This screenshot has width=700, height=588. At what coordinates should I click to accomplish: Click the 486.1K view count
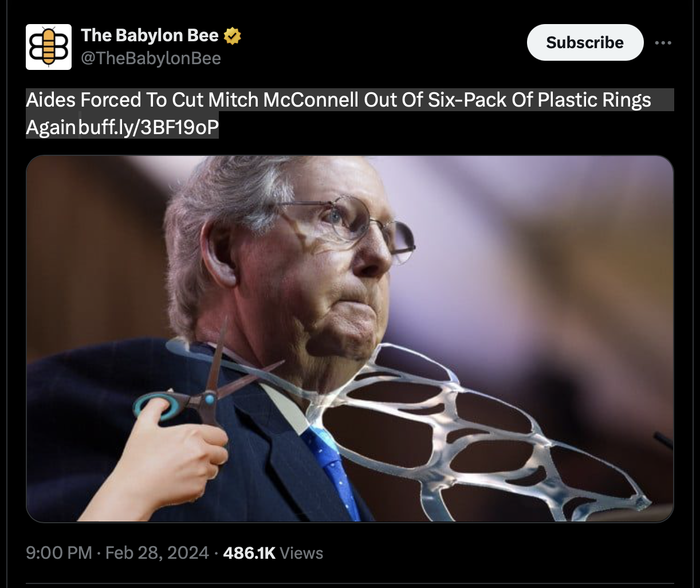pos(249,553)
